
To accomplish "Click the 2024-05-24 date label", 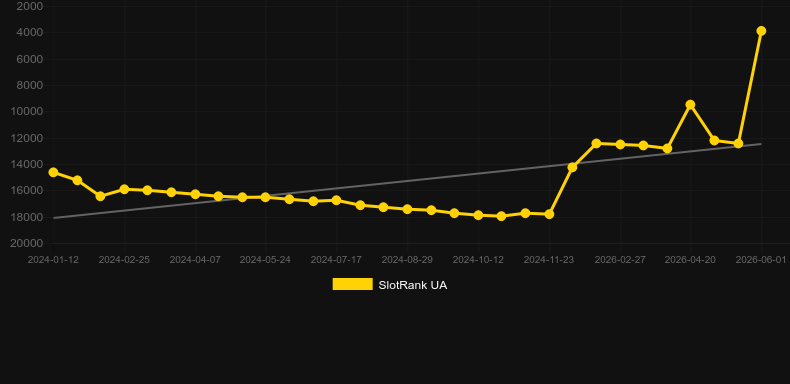I will pos(266,260).
